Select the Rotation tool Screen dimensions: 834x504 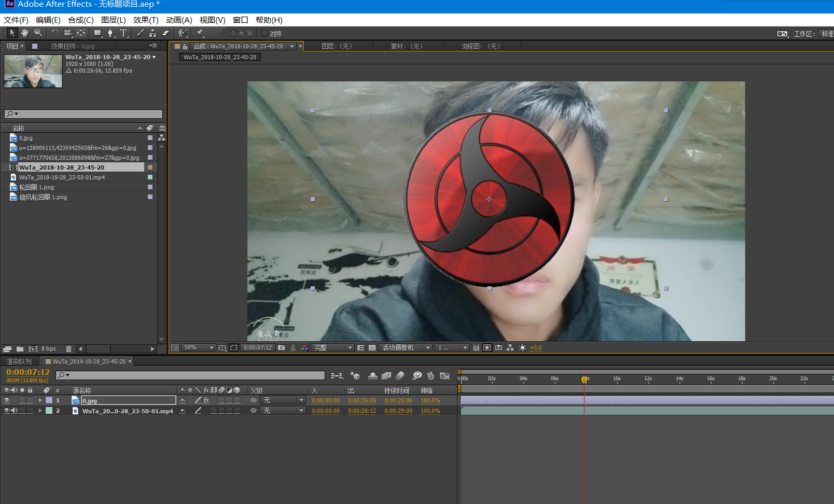coord(55,33)
